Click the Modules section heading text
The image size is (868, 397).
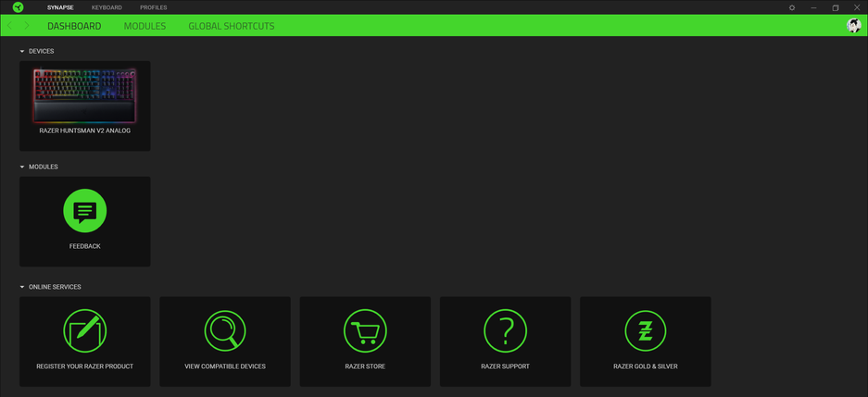44,167
